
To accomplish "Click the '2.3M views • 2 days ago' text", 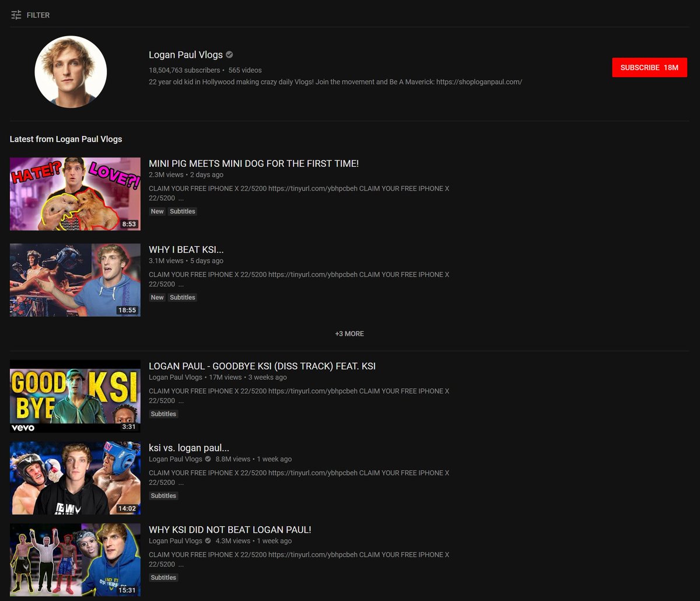I will [186, 175].
